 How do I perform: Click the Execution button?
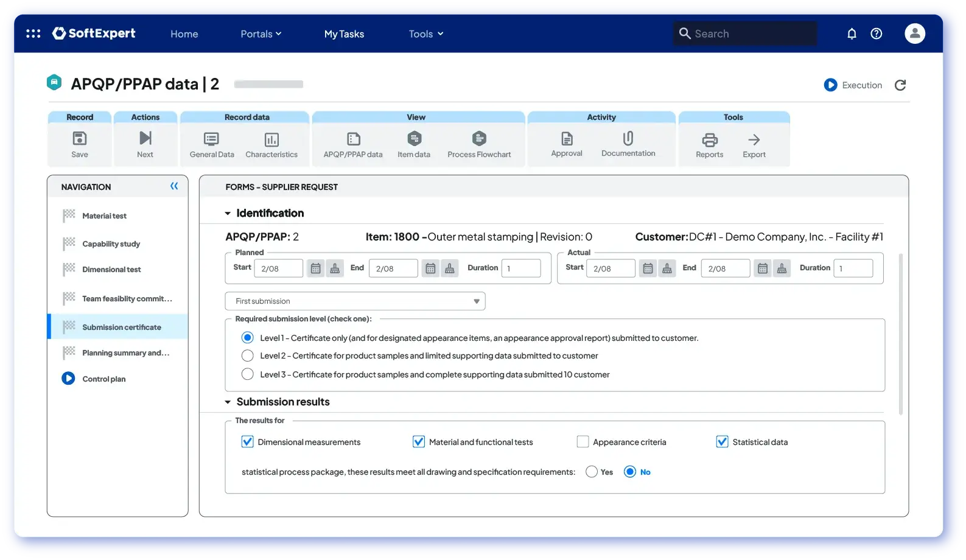click(x=853, y=85)
